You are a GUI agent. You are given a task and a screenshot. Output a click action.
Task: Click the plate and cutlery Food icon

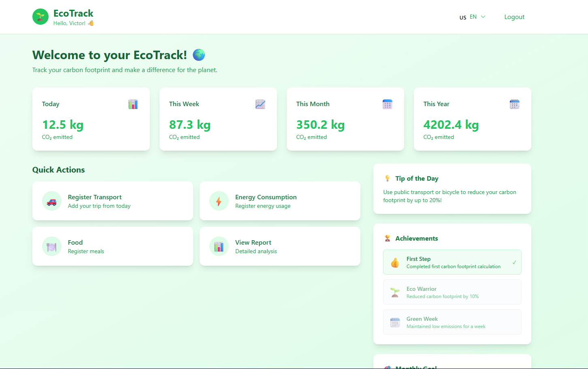pyautogui.click(x=52, y=247)
